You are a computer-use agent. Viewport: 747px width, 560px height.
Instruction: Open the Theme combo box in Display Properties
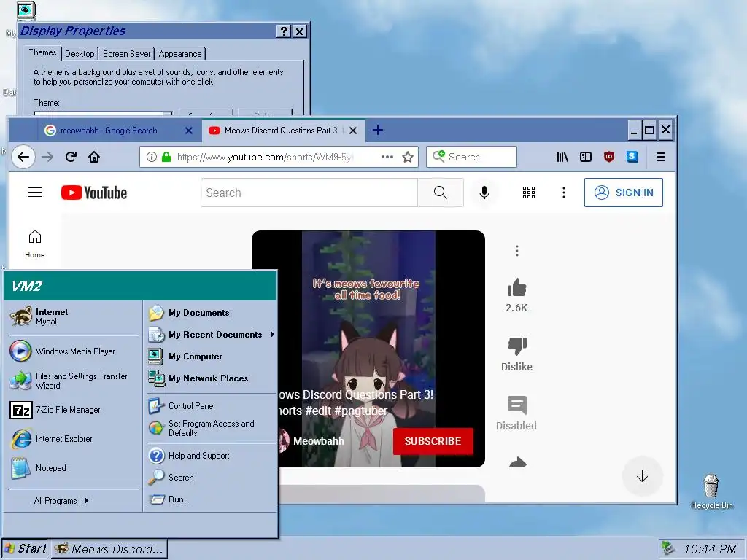tap(103, 113)
